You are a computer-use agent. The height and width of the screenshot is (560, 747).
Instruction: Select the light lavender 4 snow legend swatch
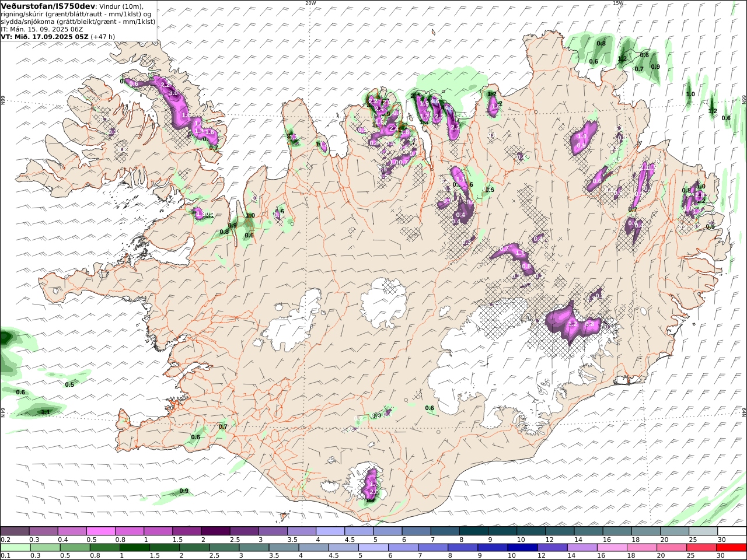pyautogui.click(x=330, y=531)
